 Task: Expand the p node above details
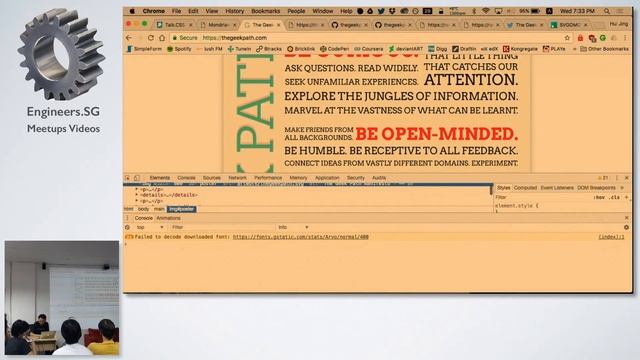click(x=137, y=189)
